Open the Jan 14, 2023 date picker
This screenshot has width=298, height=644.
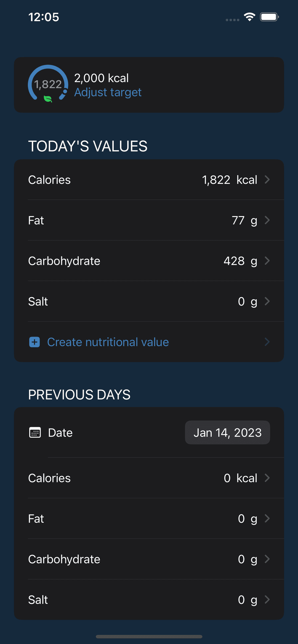click(x=227, y=432)
